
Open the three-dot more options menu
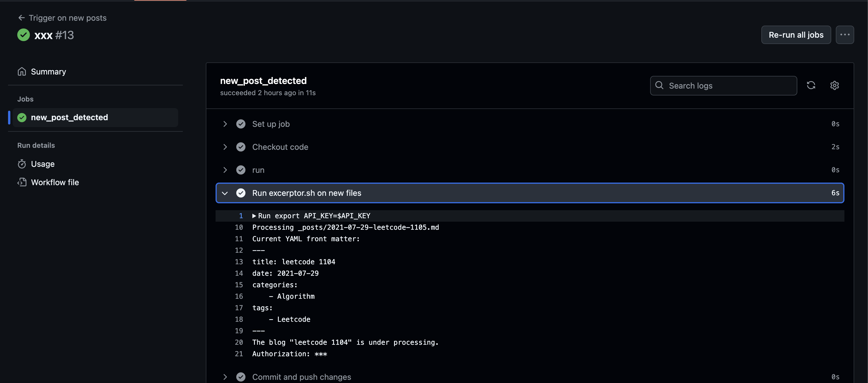click(x=845, y=35)
